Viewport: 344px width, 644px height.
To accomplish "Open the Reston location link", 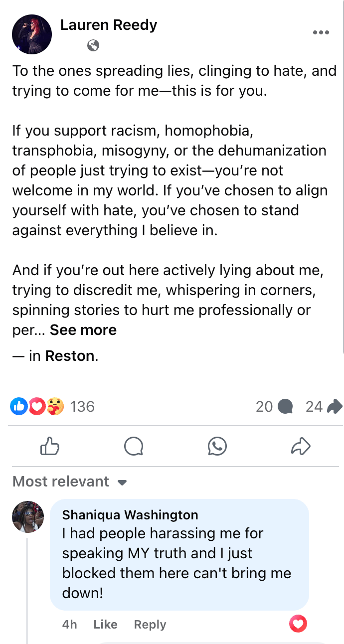I will (x=70, y=356).
